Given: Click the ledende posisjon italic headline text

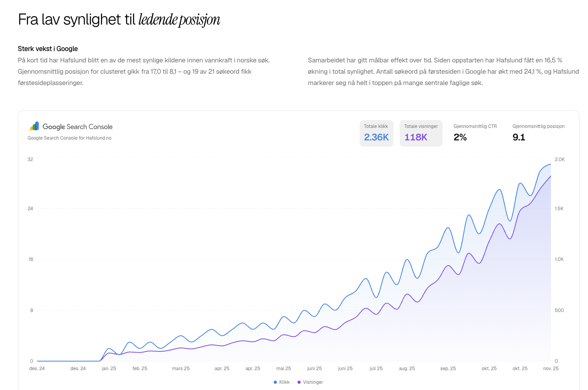Looking at the screenshot, I should click(x=179, y=19).
